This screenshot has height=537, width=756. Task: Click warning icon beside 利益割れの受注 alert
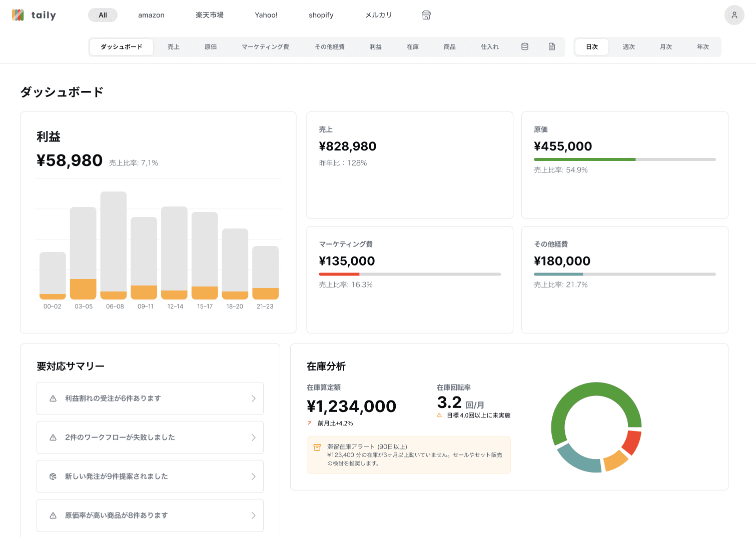coord(53,398)
